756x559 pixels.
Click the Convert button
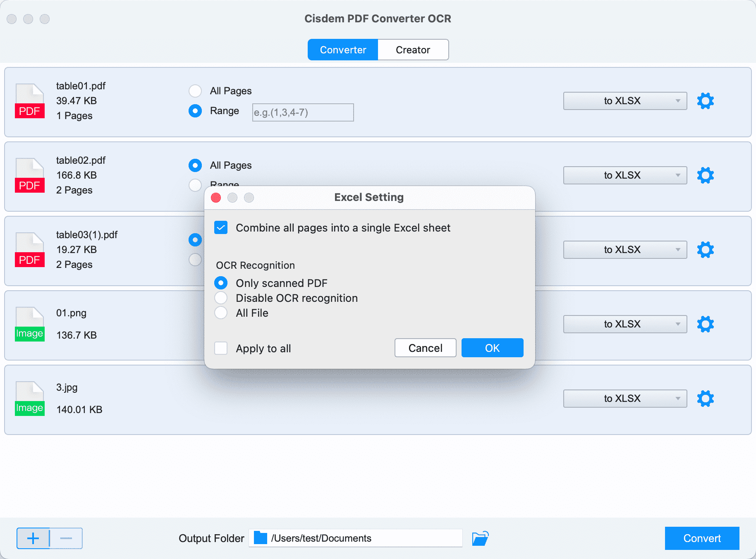point(702,538)
